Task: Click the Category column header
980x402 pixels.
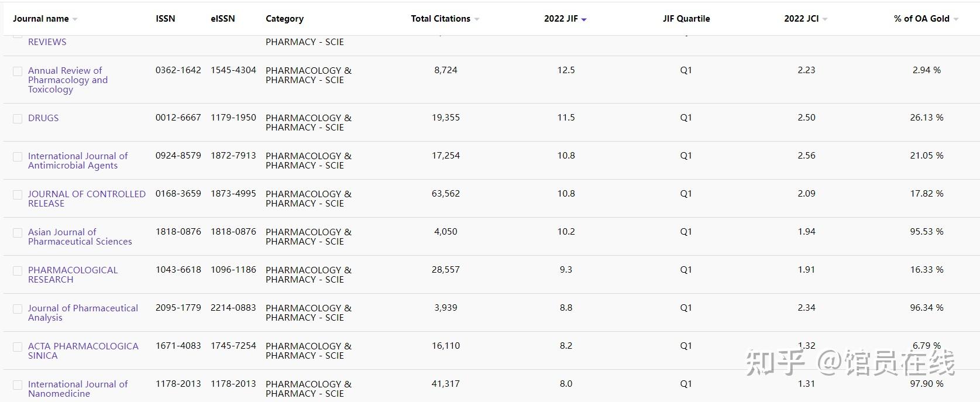Action: (x=284, y=19)
